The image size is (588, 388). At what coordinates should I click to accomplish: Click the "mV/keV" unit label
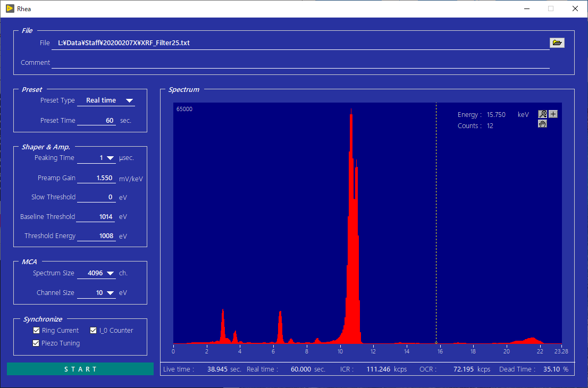131,179
